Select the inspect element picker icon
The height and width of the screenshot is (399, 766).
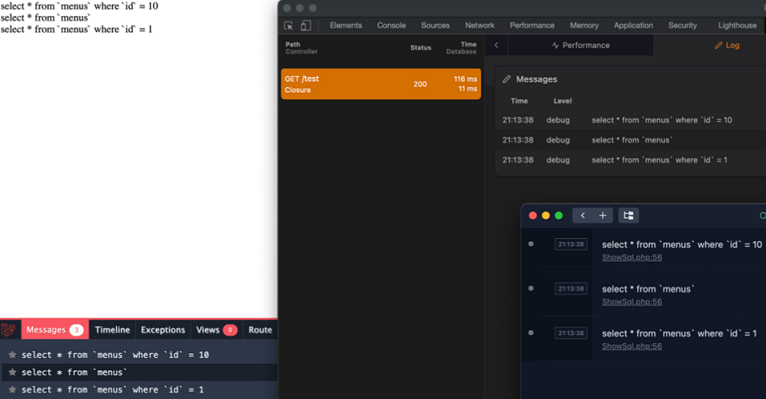tap(289, 25)
